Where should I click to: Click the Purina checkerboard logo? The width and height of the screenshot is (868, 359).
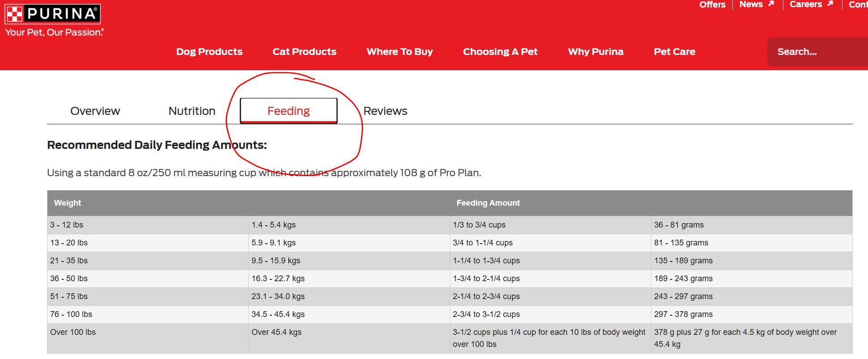[52, 14]
